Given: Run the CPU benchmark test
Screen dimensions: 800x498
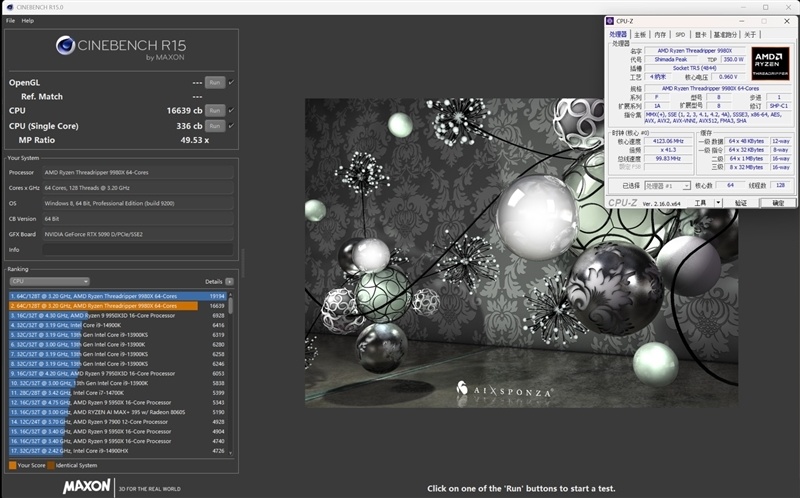Looking at the screenshot, I should [214, 110].
